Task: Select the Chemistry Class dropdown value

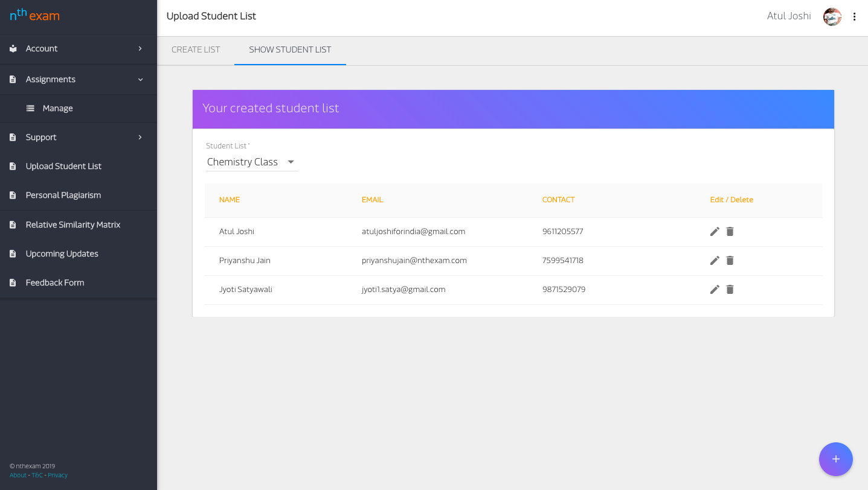Action: pos(242,162)
